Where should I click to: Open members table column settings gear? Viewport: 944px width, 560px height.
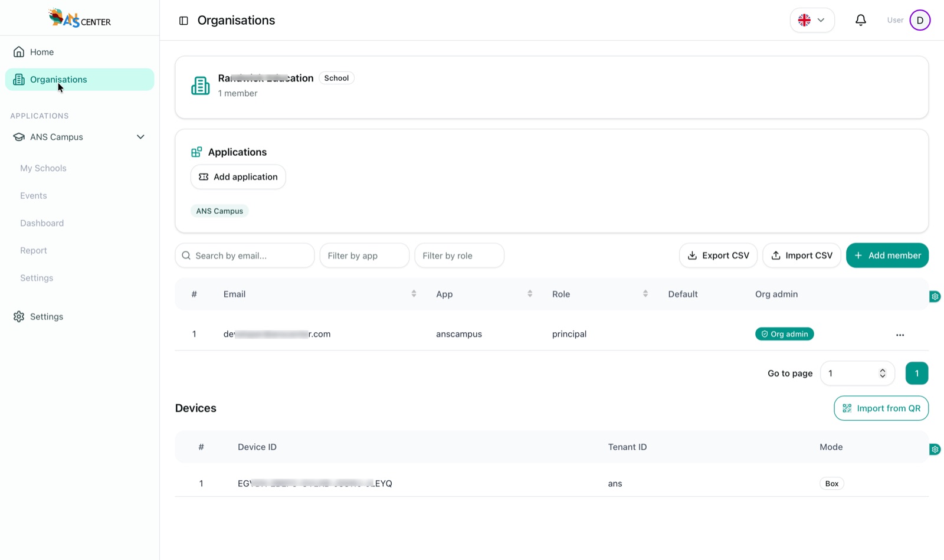(x=935, y=297)
